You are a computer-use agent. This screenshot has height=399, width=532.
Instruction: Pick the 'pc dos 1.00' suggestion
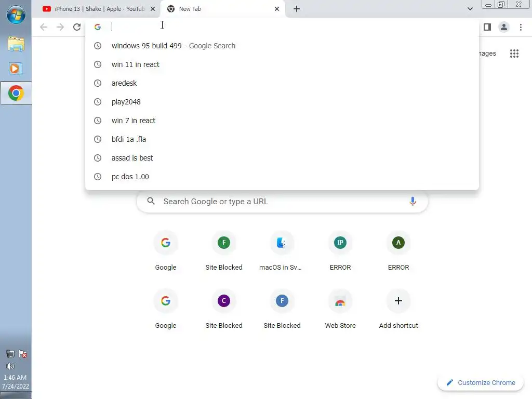click(282, 177)
